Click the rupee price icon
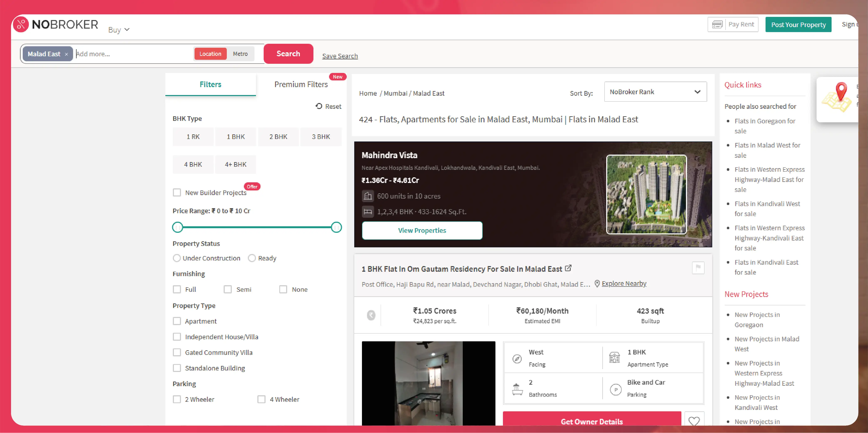This screenshot has height=433, width=868. 371,315
